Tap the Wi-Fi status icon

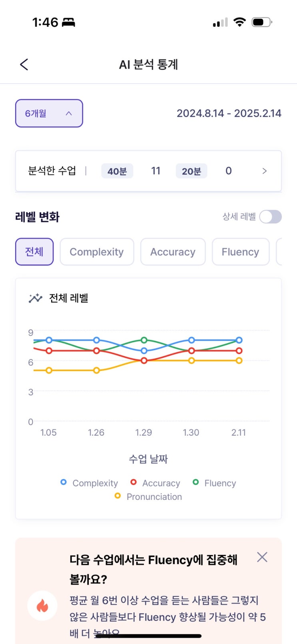[239, 22]
